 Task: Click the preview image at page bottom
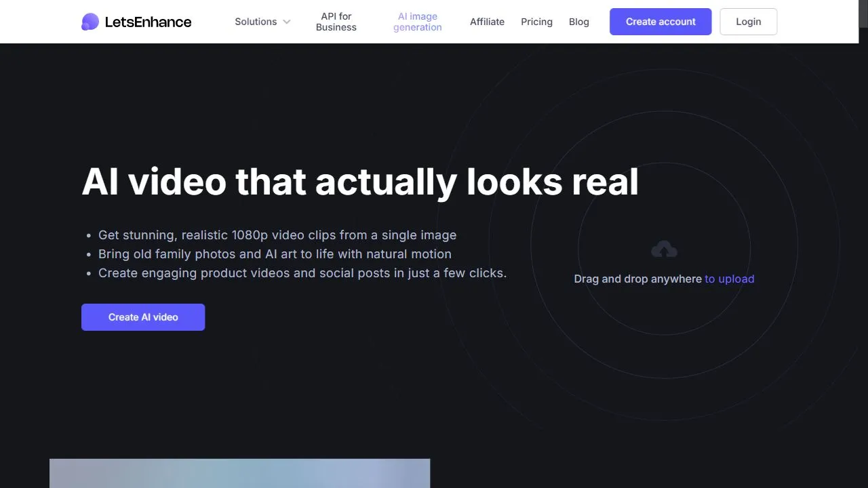tap(239, 473)
